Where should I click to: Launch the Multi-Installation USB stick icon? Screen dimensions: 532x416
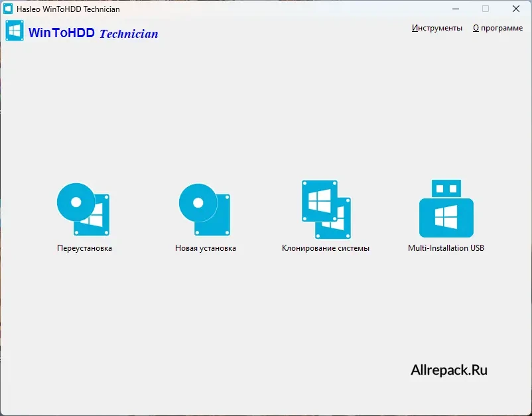click(x=446, y=208)
